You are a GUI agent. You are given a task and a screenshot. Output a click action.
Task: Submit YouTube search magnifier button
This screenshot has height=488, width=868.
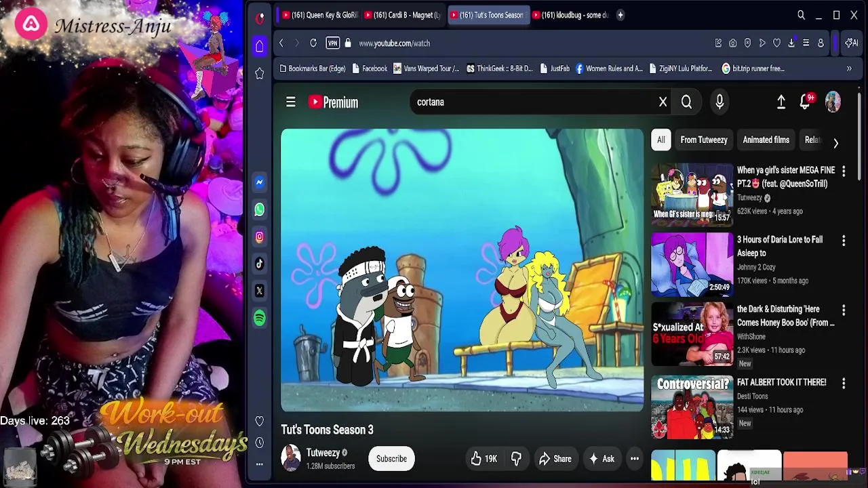(x=687, y=102)
